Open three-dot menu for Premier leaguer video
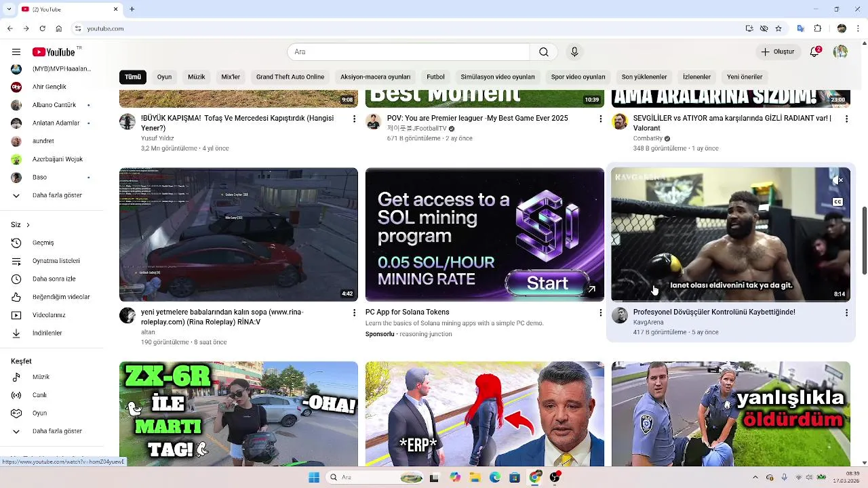Image resolution: width=868 pixels, height=488 pixels. coord(600,119)
